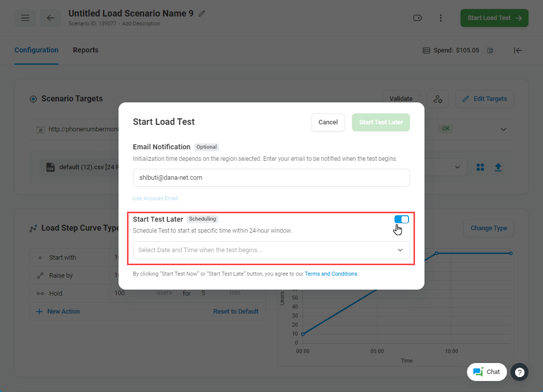Viewport: 543px width, 392px height.
Task: Open the Chat widget
Action: (486, 372)
